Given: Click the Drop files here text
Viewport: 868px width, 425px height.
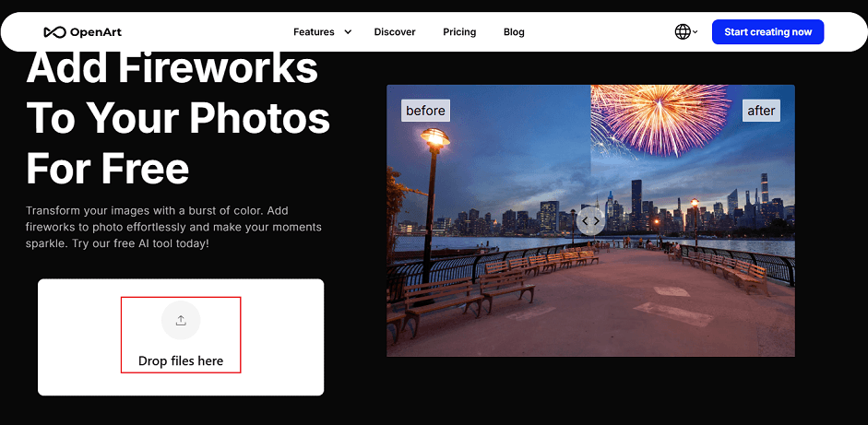Looking at the screenshot, I should [x=181, y=361].
